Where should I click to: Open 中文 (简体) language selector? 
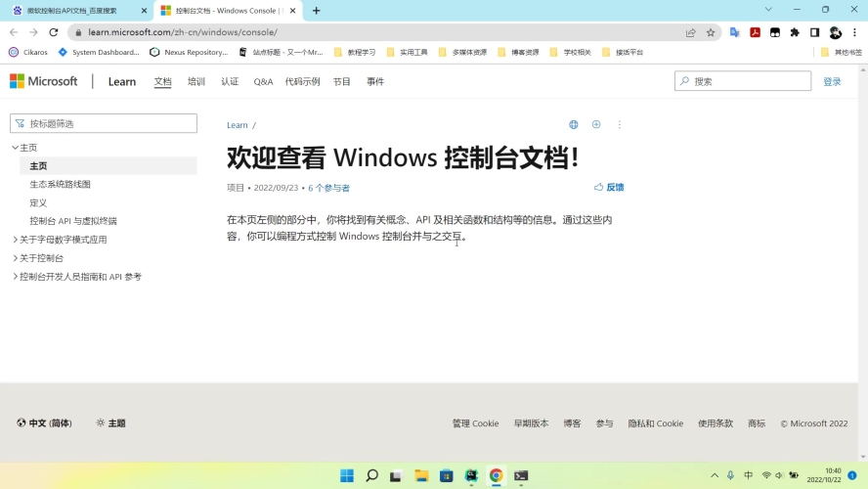coord(44,423)
